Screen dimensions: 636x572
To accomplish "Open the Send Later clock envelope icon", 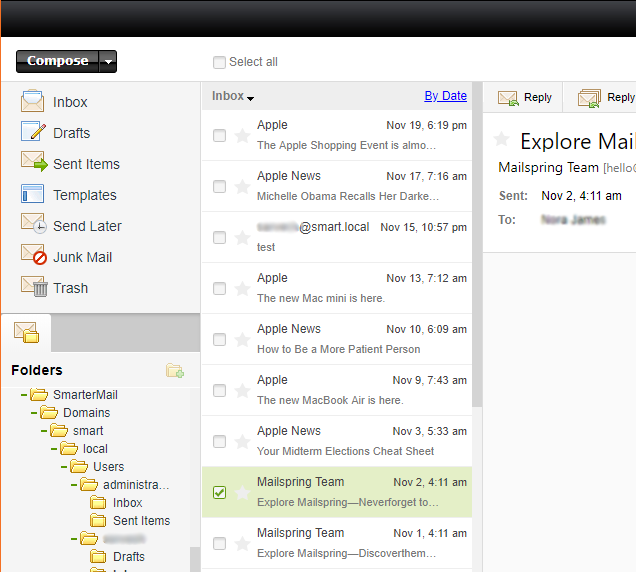I will click(x=34, y=224).
